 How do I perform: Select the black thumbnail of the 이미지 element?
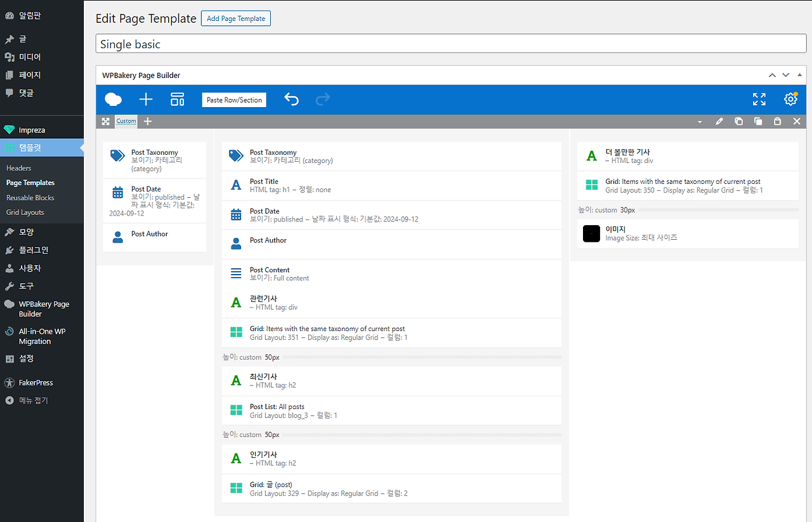coord(591,233)
